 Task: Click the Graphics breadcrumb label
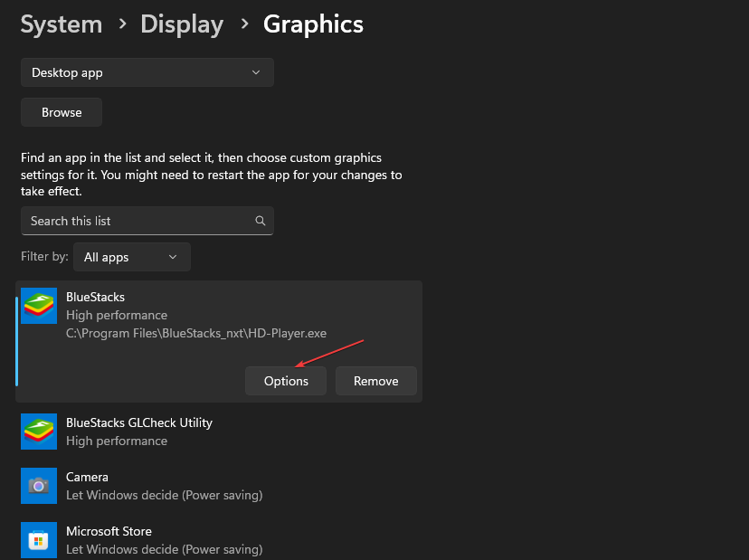(x=312, y=24)
